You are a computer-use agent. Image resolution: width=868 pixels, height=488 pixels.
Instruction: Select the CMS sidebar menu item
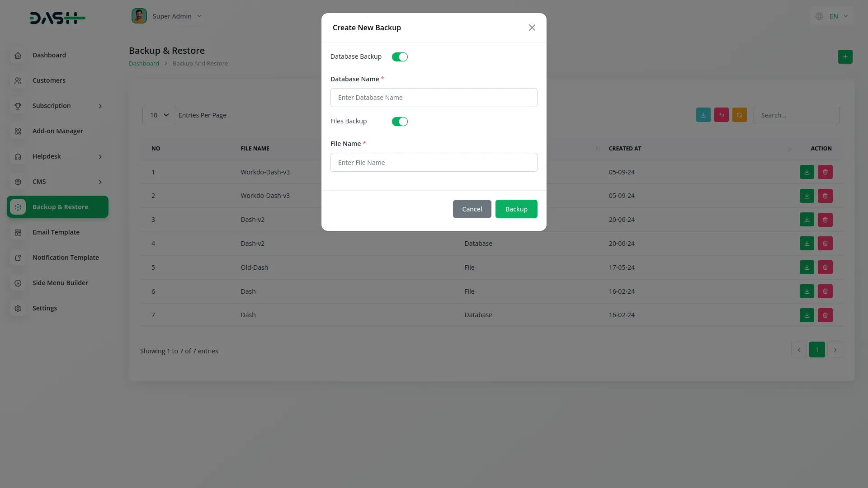click(x=39, y=181)
